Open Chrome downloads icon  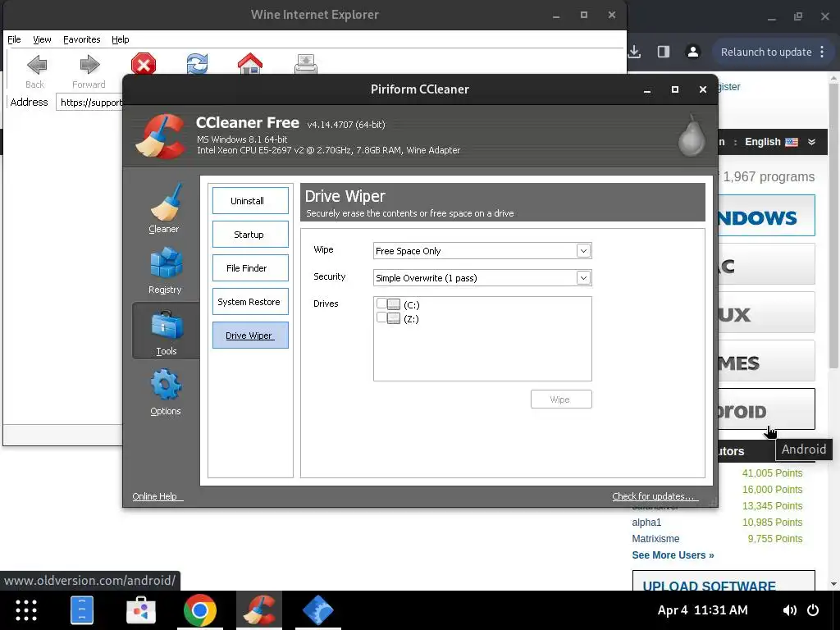click(634, 52)
